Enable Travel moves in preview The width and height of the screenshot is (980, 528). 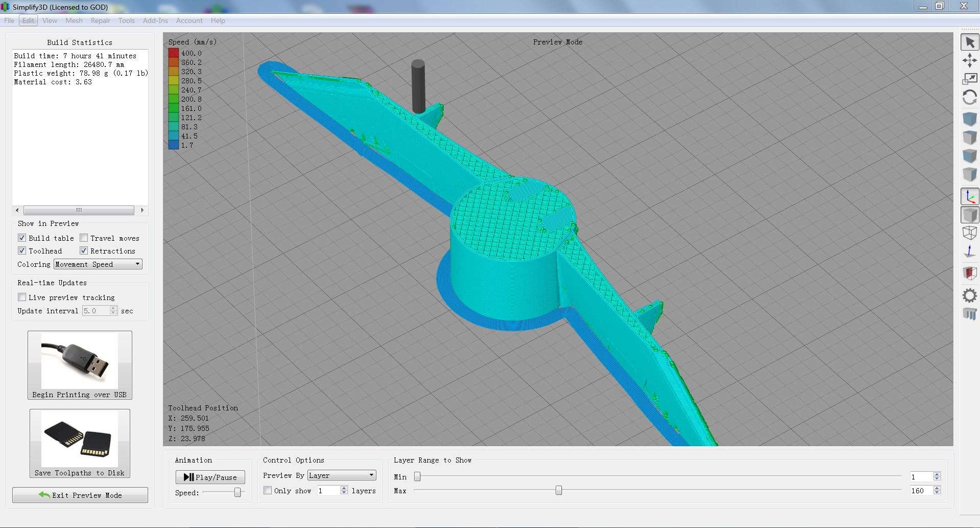point(84,238)
